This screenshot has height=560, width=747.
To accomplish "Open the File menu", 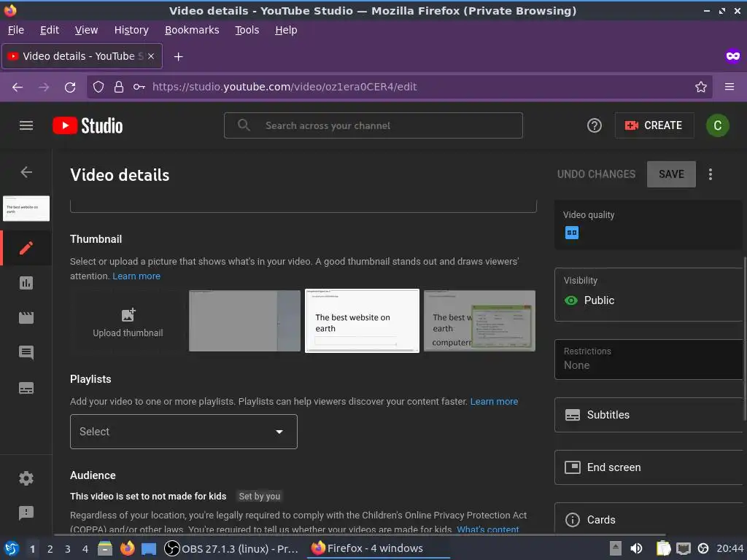I will [x=16, y=30].
